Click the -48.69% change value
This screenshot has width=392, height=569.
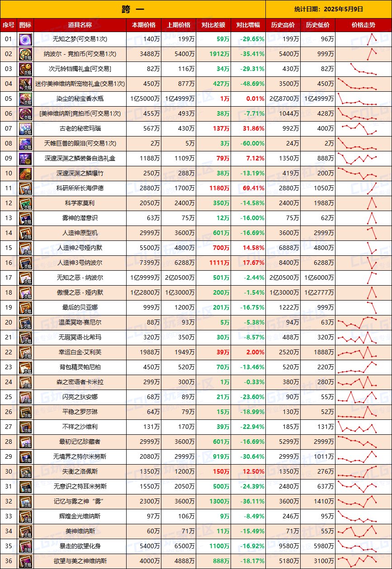252,84
